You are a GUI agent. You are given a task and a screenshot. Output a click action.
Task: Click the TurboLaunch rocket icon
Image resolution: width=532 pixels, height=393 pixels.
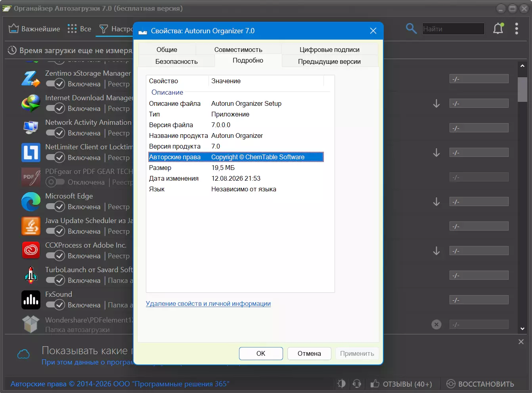pos(31,275)
